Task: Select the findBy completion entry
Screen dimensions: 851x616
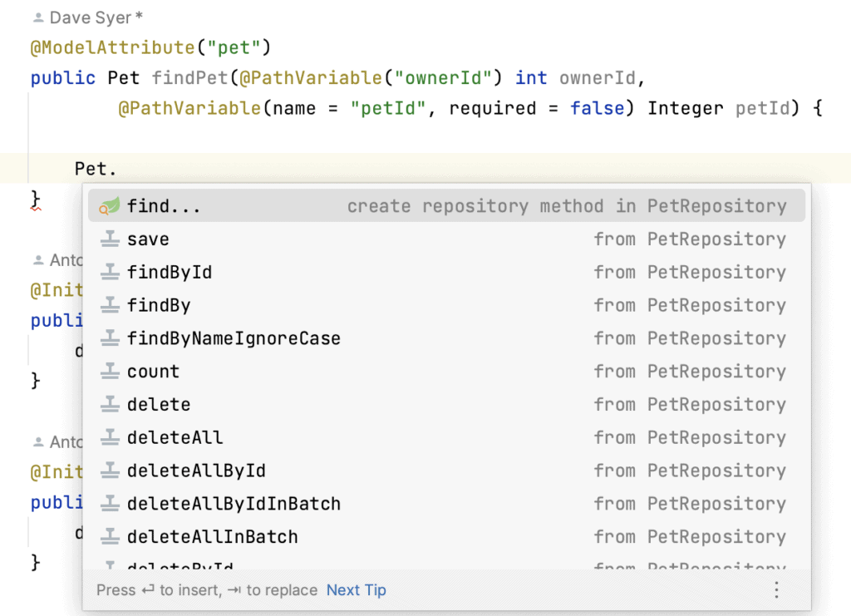Action: click(446, 306)
